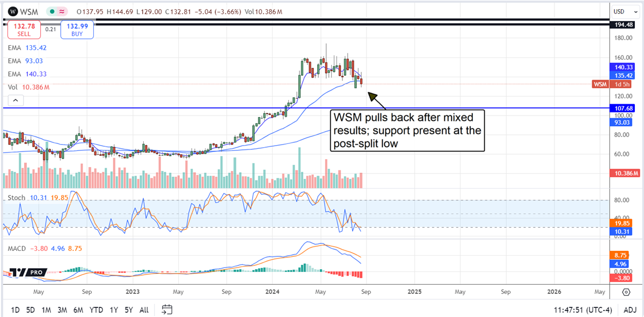The height and width of the screenshot is (317, 644).
Task: Set the range to 5D
Action: click(31, 309)
